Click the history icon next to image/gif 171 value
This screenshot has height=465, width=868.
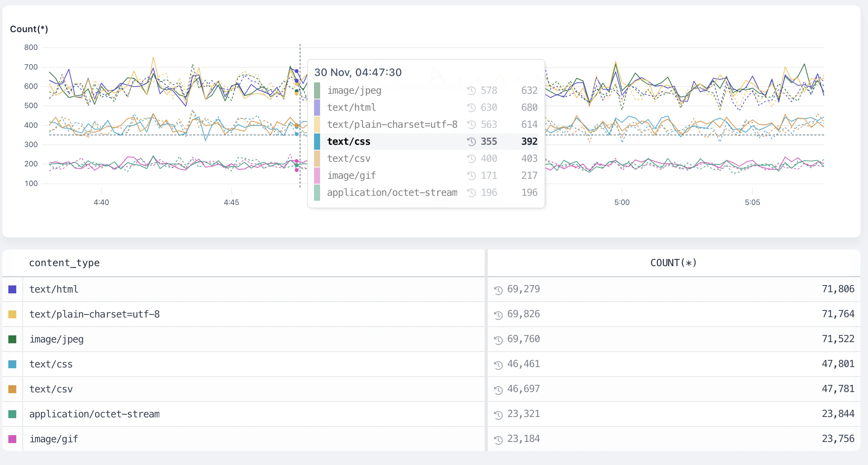point(471,175)
